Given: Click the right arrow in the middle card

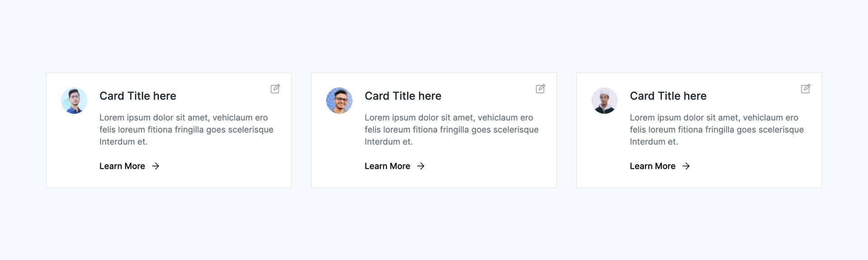Looking at the screenshot, I should [x=421, y=166].
